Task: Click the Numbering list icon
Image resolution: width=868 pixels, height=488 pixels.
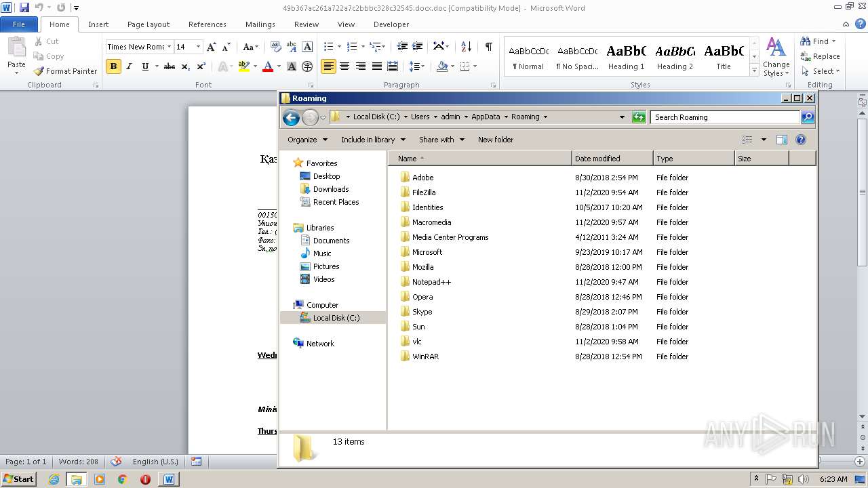Action: point(352,47)
